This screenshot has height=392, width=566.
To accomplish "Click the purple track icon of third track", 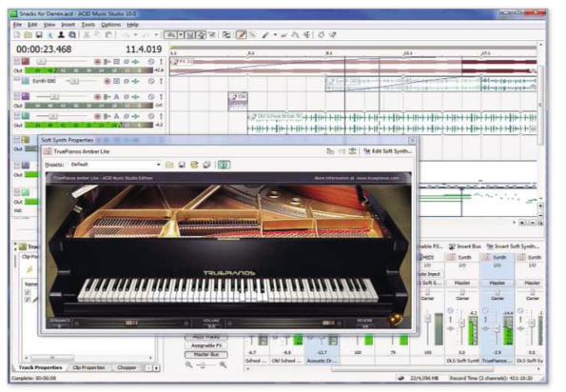I will click(x=26, y=96).
